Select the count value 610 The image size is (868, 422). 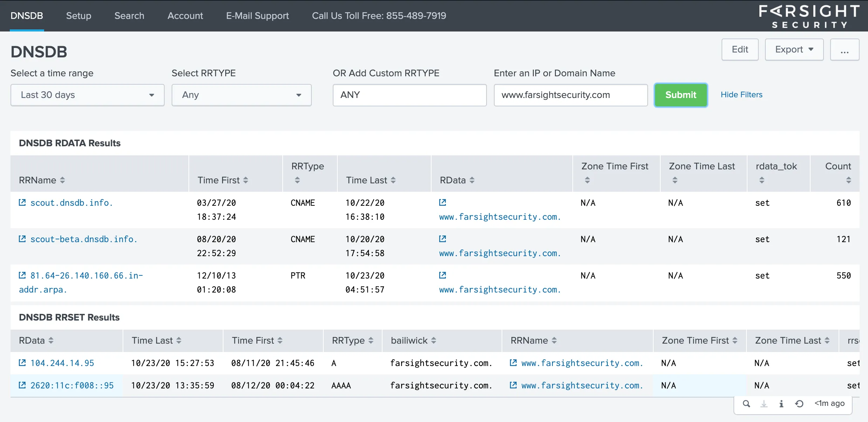click(x=844, y=203)
